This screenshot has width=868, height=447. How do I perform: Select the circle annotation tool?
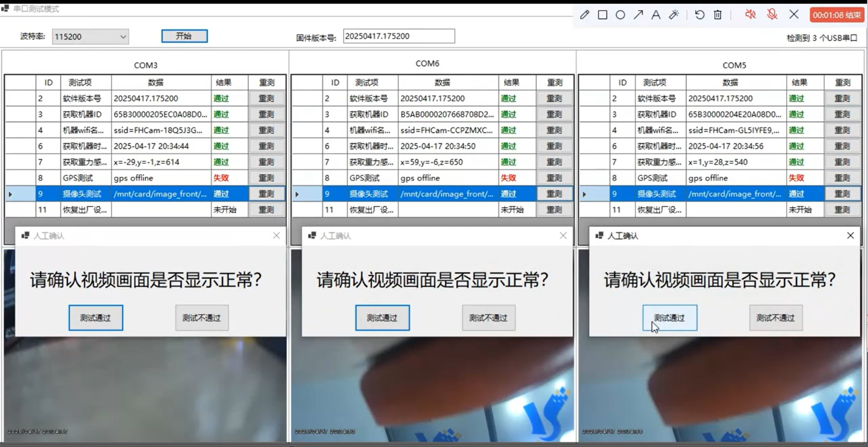coord(620,15)
